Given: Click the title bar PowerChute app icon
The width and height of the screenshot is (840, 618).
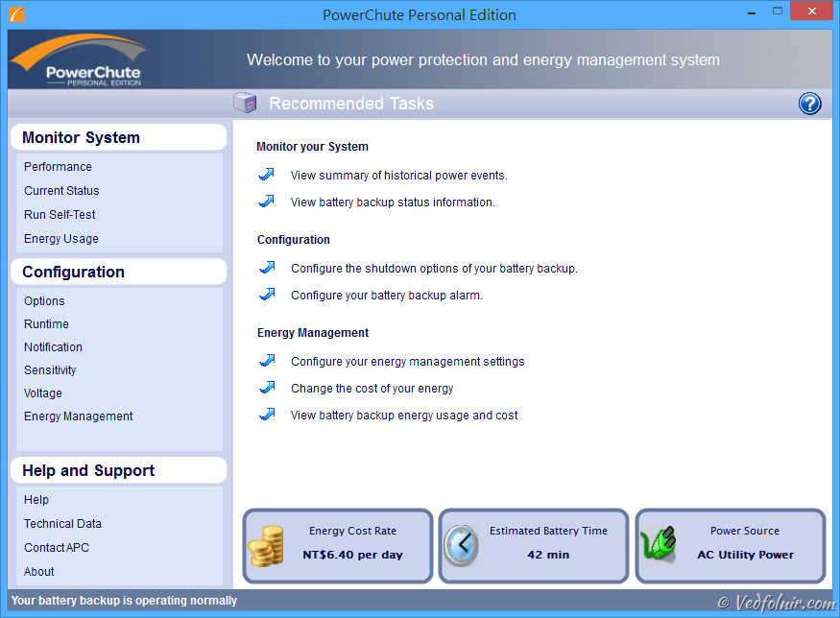Looking at the screenshot, I should [17, 14].
